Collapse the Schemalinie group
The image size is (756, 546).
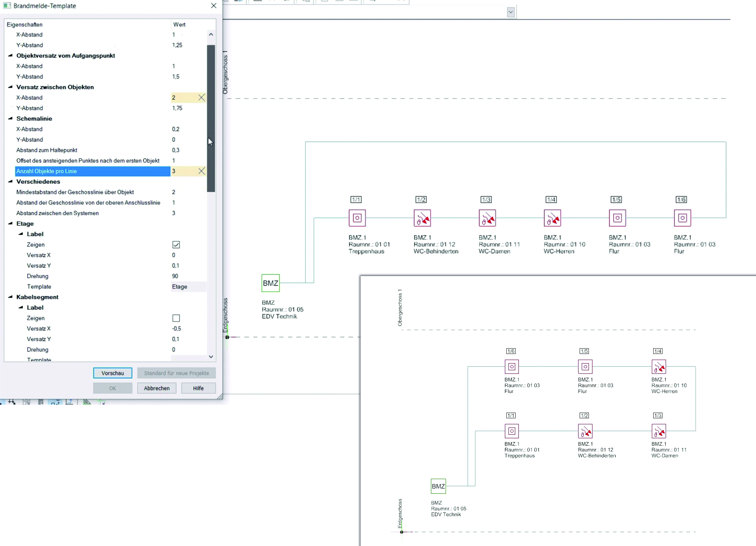click(x=10, y=118)
